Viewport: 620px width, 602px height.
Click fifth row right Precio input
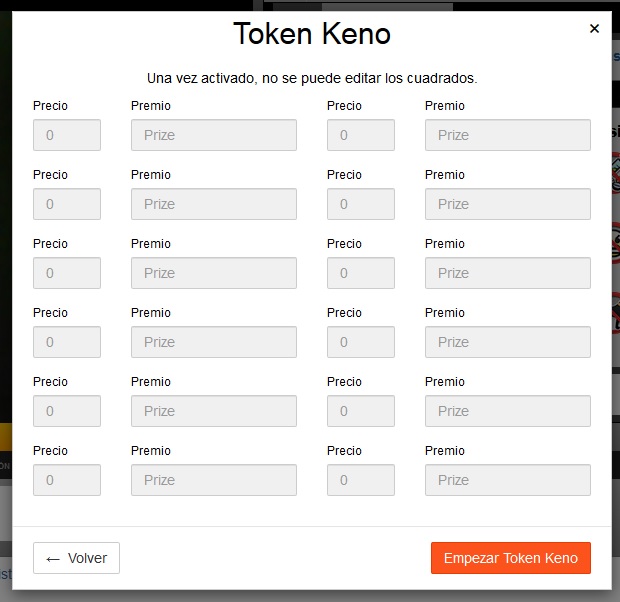[361, 411]
